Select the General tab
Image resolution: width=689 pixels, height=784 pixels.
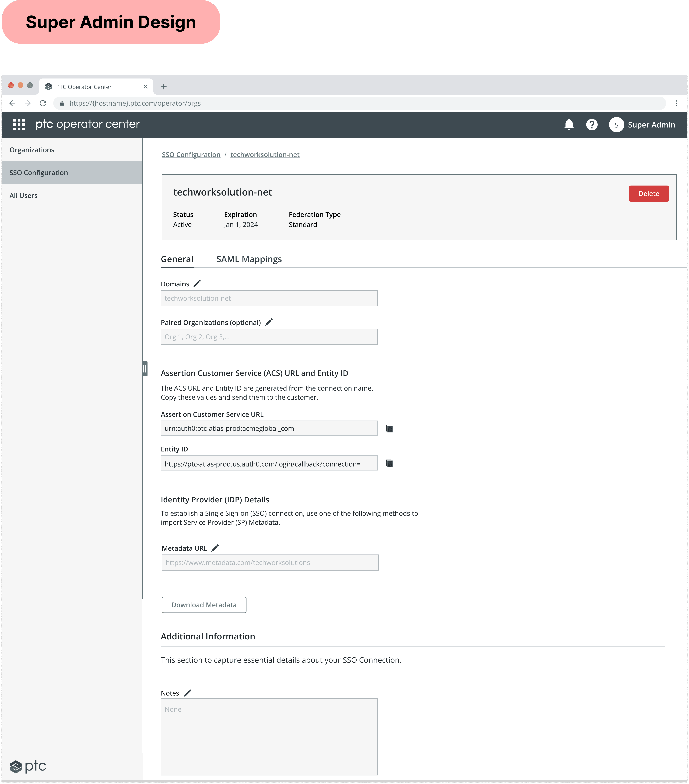click(177, 259)
